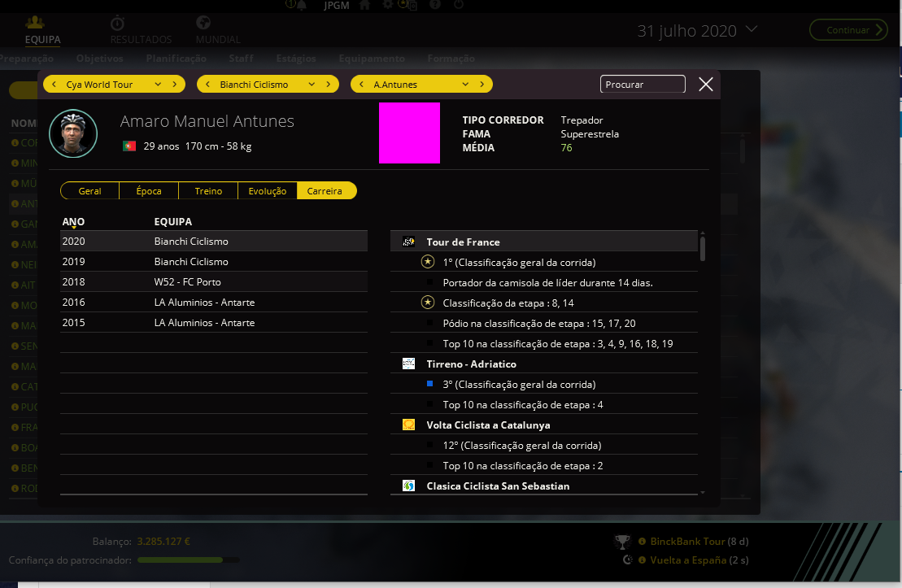The width and height of the screenshot is (902, 588).
Task: Go to previous rider before A.Antunes
Action: tap(361, 85)
